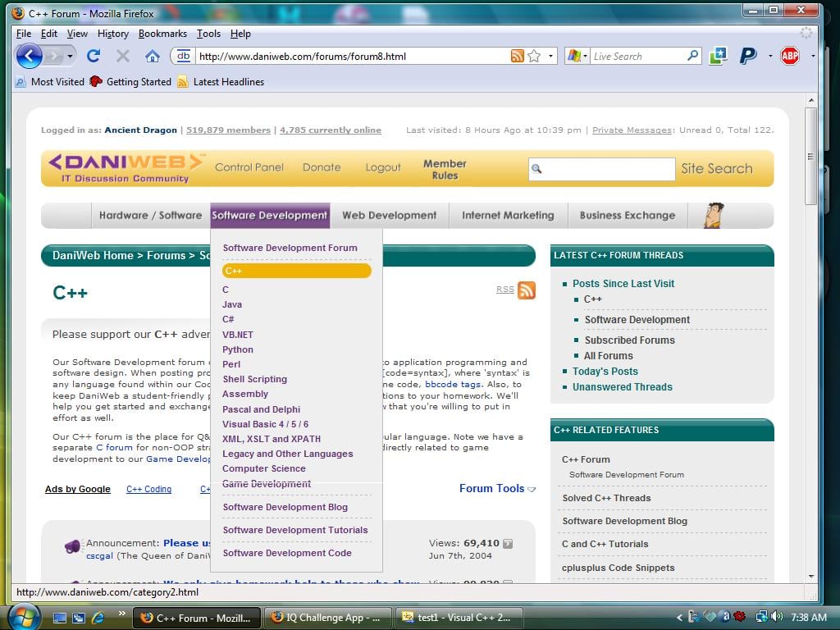This screenshot has width=840, height=630.
Task: Click the new tab plus toolbar icon
Action: [718, 56]
